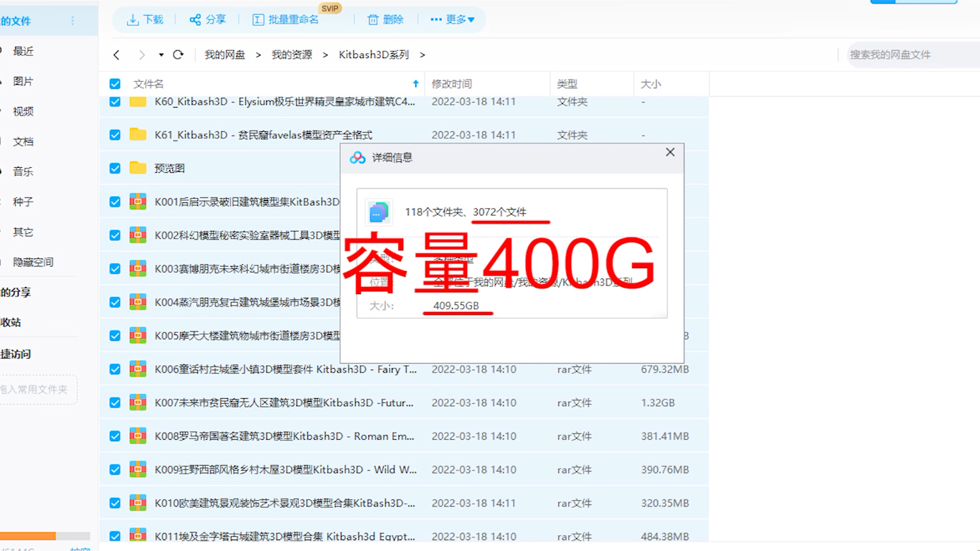The image size is (980, 551).
Task: Uncheck the 预览图 folder checkbox
Action: pyautogui.click(x=115, y=168)
